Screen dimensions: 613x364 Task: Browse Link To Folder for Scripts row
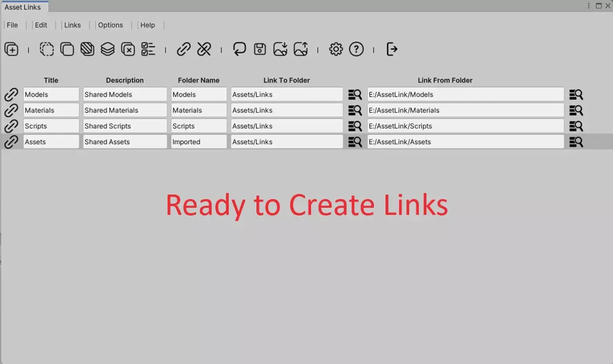pos(355,126)
